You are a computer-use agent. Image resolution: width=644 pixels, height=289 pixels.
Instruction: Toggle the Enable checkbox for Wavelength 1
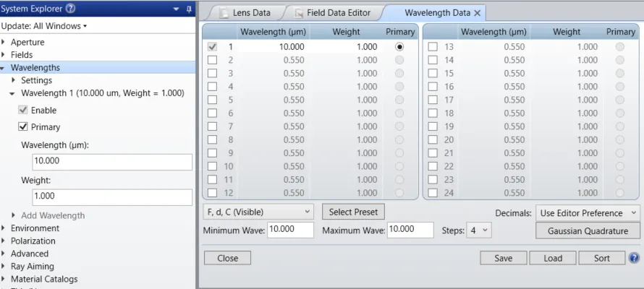(x=23, y=111)
